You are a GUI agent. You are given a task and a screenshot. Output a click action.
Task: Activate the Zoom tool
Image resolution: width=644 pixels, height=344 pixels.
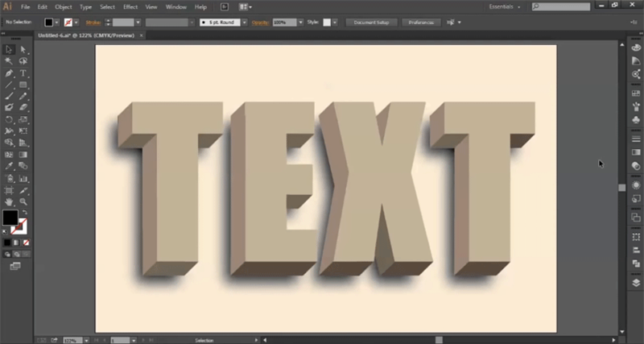[23, 201]
